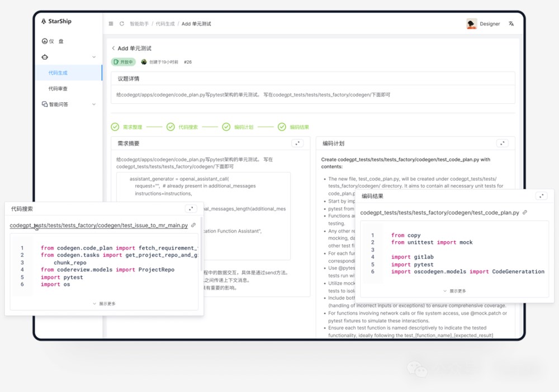
Task: Click 展示更多 in 编码结果 panel
Action: [x=454, y=291]
